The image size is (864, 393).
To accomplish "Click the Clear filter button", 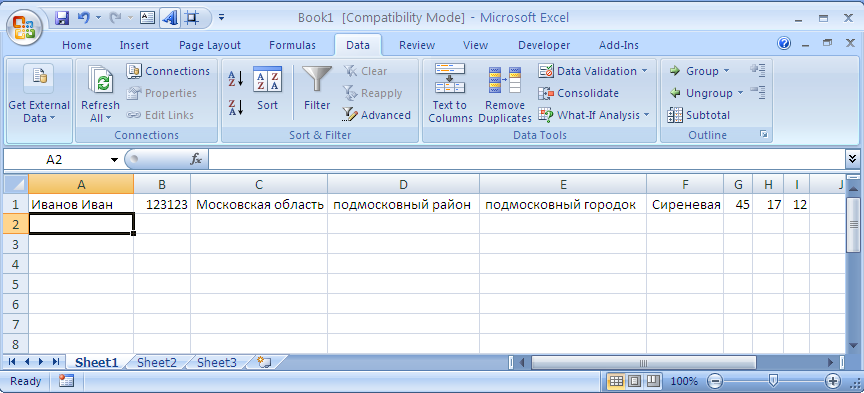I will coord(365,71).
